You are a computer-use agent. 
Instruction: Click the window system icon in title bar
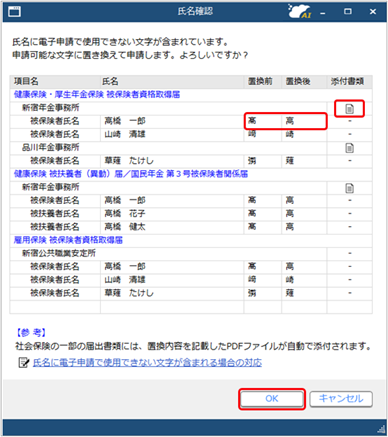[x=14, y=12]
